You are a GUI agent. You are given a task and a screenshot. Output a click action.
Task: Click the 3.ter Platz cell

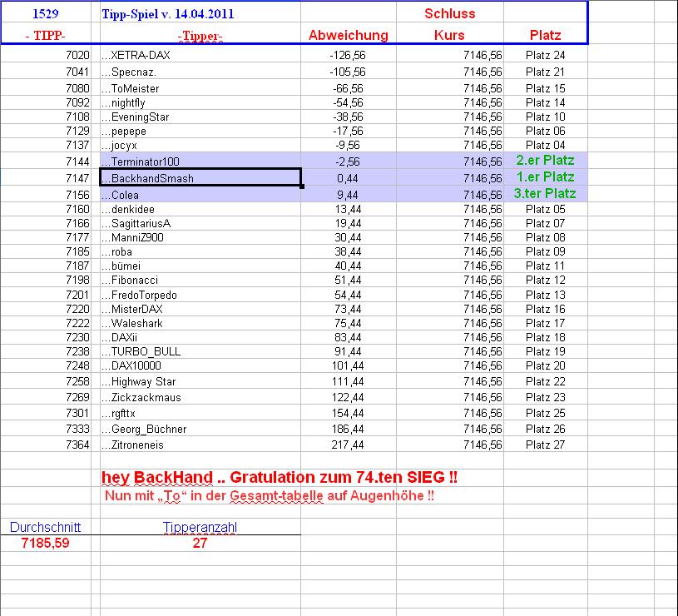pyautogui.click(x=545, y=193)
